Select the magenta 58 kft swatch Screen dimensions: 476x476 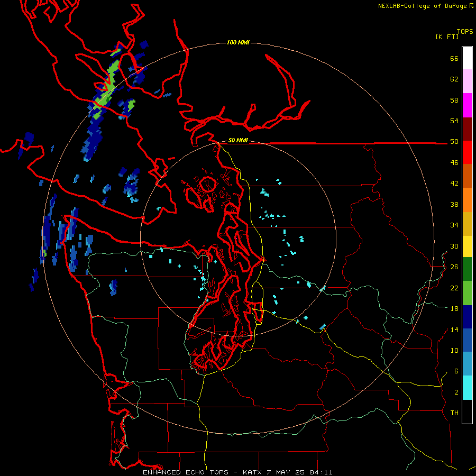point(467,105)
